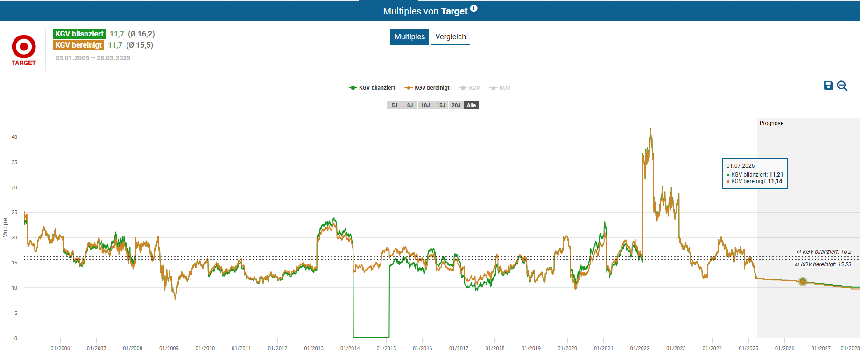The height and width of the screenshot is (357, 868).
Task: Select the 5J time range
Action: 394,105
